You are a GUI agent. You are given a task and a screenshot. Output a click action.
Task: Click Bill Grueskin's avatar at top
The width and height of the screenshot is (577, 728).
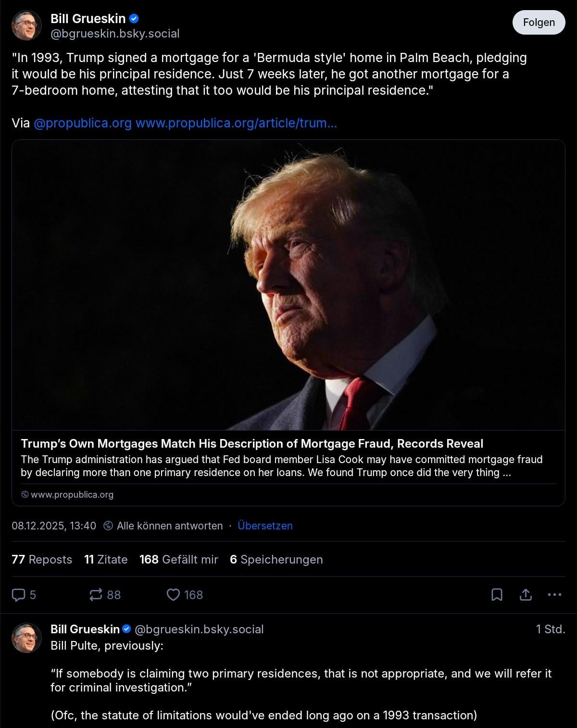click(26, 25)
